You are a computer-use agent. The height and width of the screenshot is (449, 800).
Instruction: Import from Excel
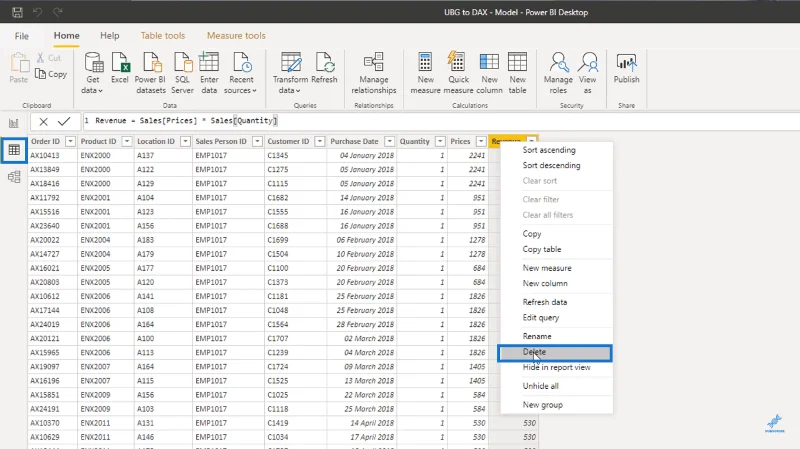coord(120,68)
